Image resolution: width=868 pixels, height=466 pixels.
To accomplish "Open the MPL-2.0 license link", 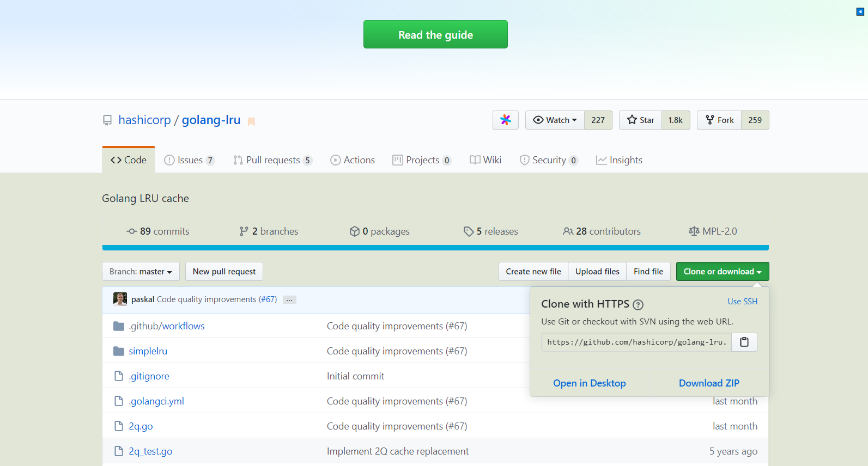I will 713,231.
